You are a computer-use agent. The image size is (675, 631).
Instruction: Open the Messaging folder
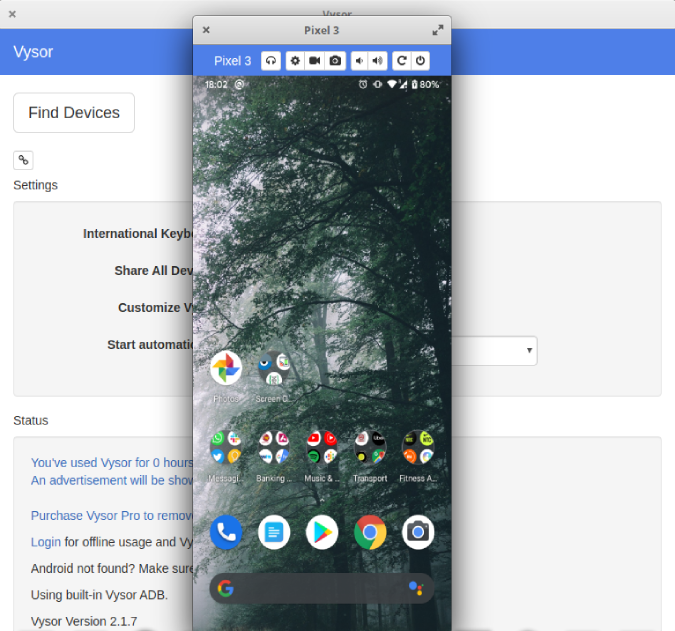pyautogui.click(x=226, y=448)
